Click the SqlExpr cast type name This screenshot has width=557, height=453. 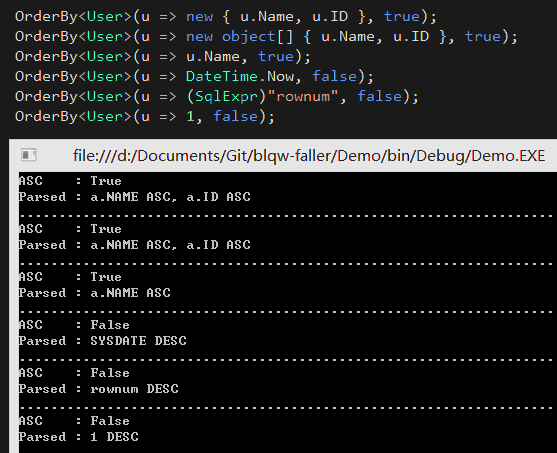click(226, 96)
